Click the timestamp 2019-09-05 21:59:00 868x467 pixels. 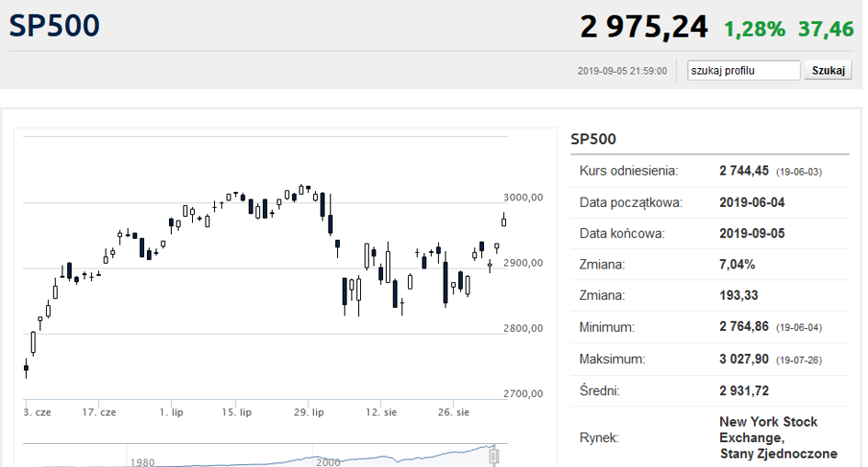[622, 71]
